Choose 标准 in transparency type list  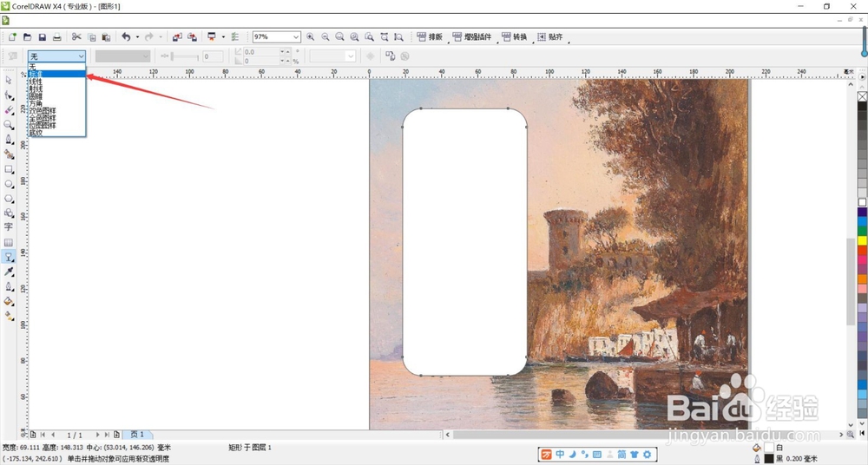point(57,75)
